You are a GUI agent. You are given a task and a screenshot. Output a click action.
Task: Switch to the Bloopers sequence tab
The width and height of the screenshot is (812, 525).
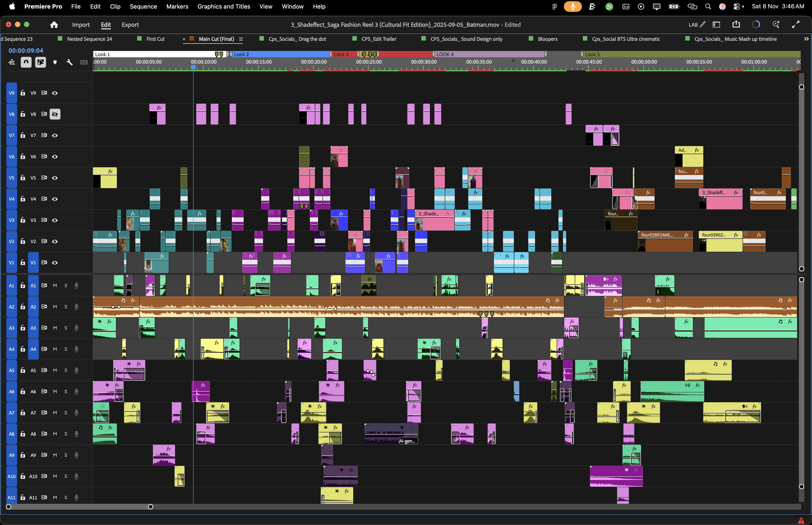[x=547, y=39]
